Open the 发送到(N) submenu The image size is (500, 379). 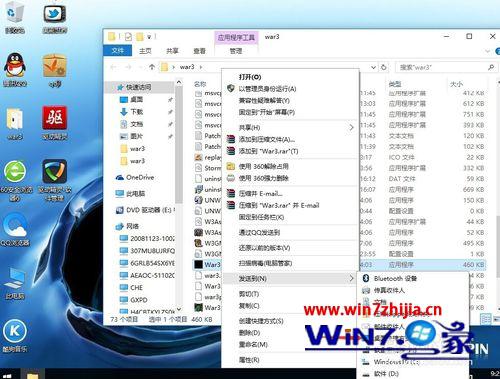[291, 278]
